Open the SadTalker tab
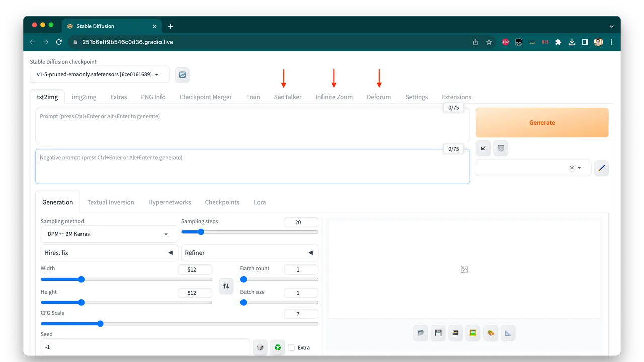The width and height of the screenshot is (644, 362). click(288, 97)
